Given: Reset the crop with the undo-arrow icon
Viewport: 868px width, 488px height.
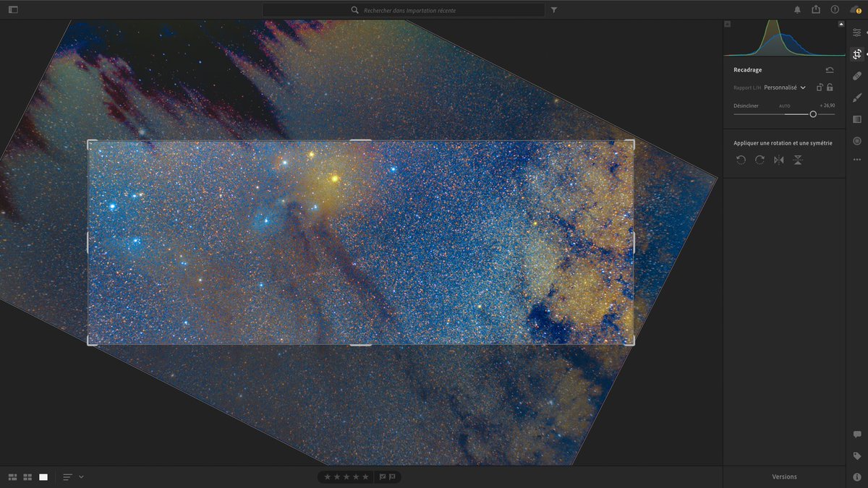Looking at the screenshot, I should (x=830, y=70).
